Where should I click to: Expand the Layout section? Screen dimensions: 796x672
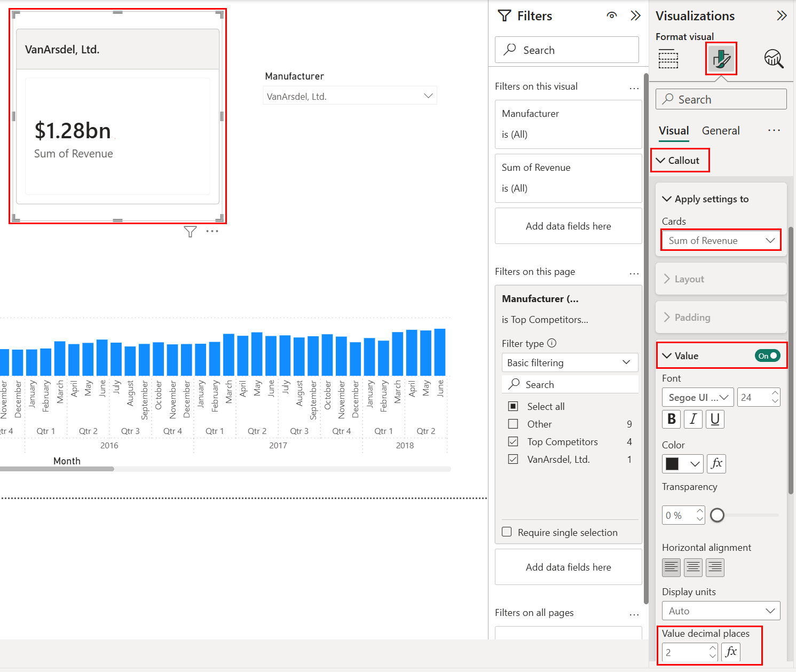689,279
